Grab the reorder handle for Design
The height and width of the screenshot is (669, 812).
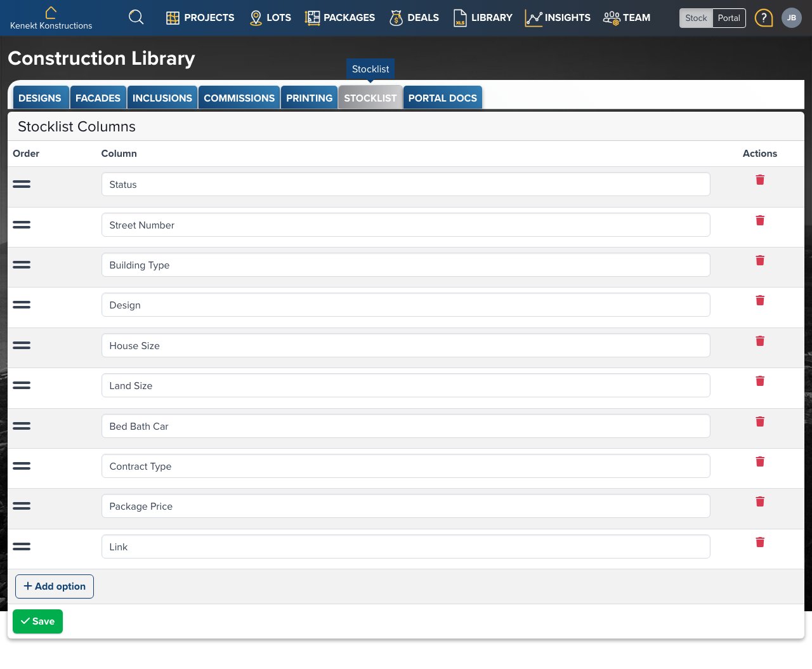(22, 305)
